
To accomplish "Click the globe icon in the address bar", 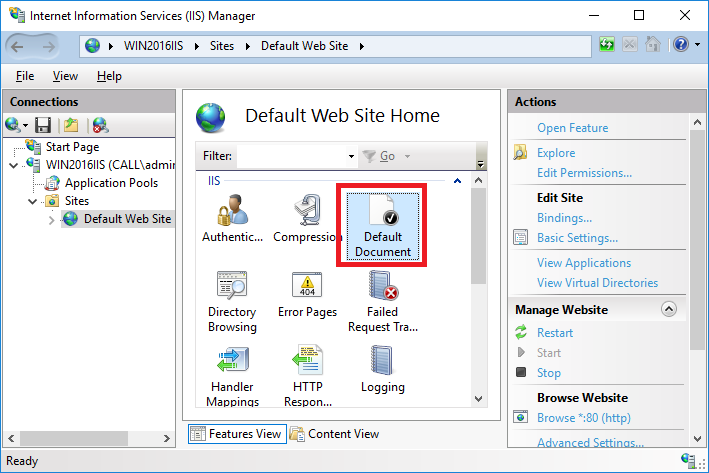I will pyautogui.click(x=92, y=46).
